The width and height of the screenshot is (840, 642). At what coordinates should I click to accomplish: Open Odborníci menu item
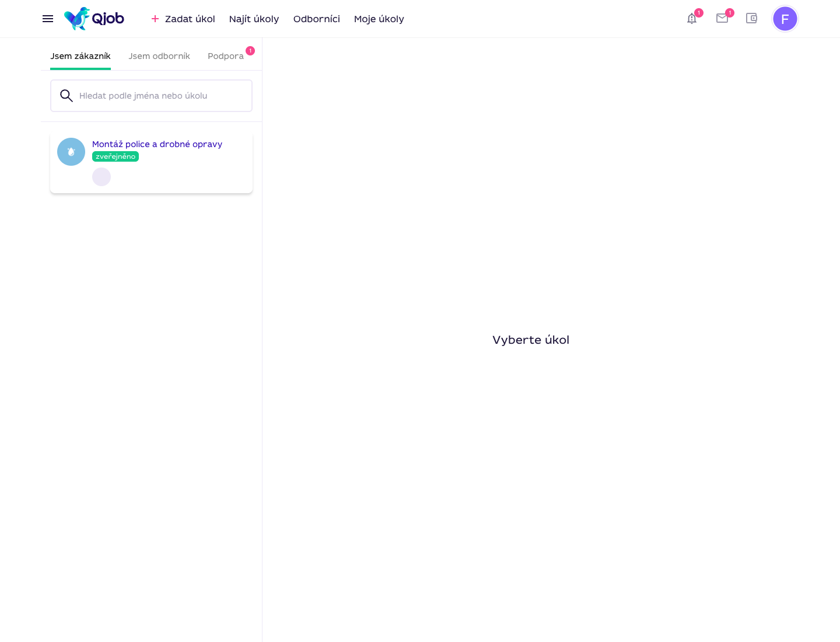(x=317, y=19)
